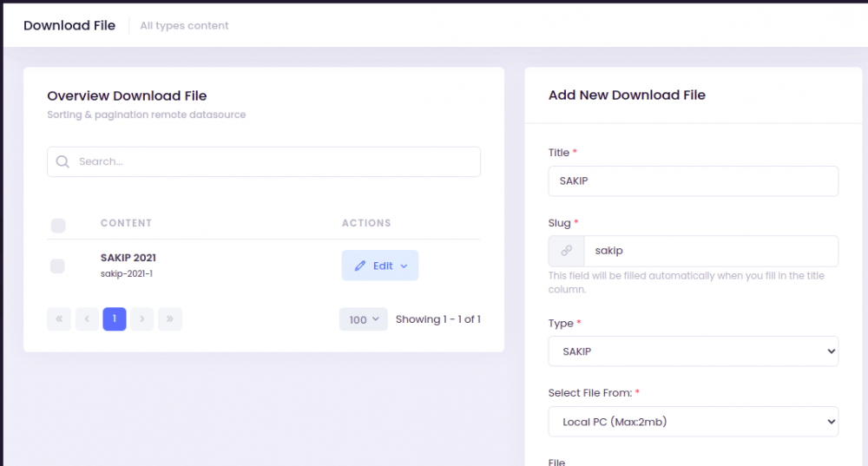Toggle the select-all checkbox in table header
The height and width of the screenshot is (466, 868).
click(x=58, y=226)
